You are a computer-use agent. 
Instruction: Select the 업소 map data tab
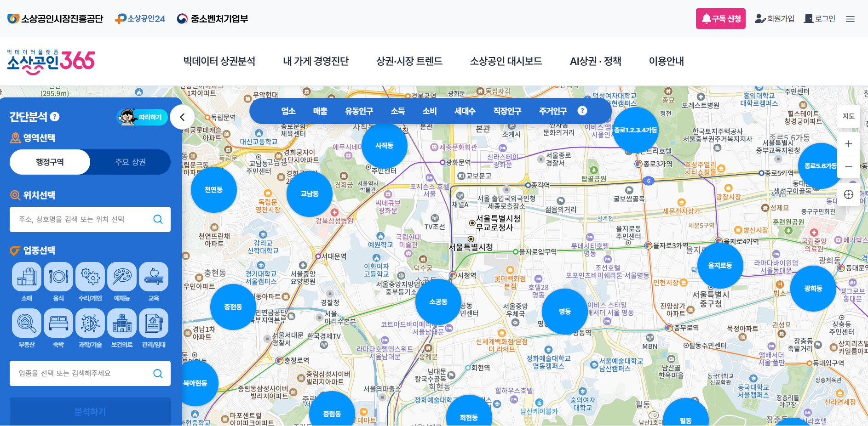pyautogui.click(x=288, y=111)
